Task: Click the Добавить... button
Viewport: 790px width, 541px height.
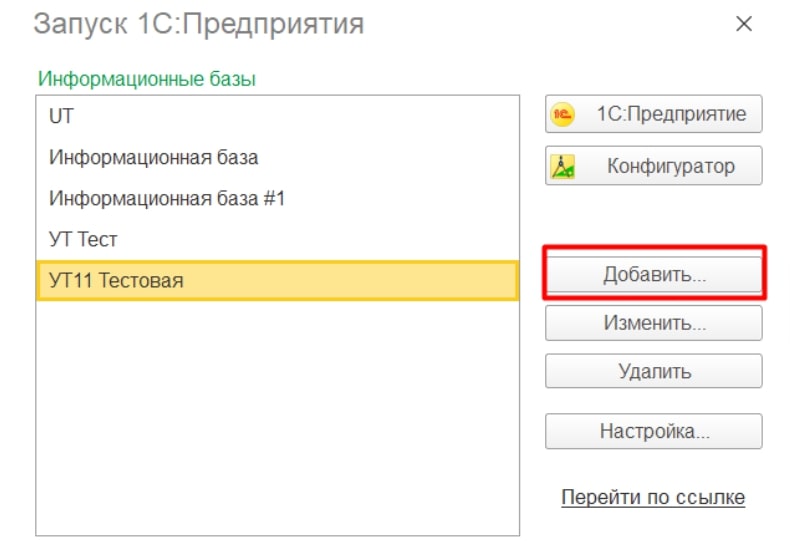Action: click(654, 275)
